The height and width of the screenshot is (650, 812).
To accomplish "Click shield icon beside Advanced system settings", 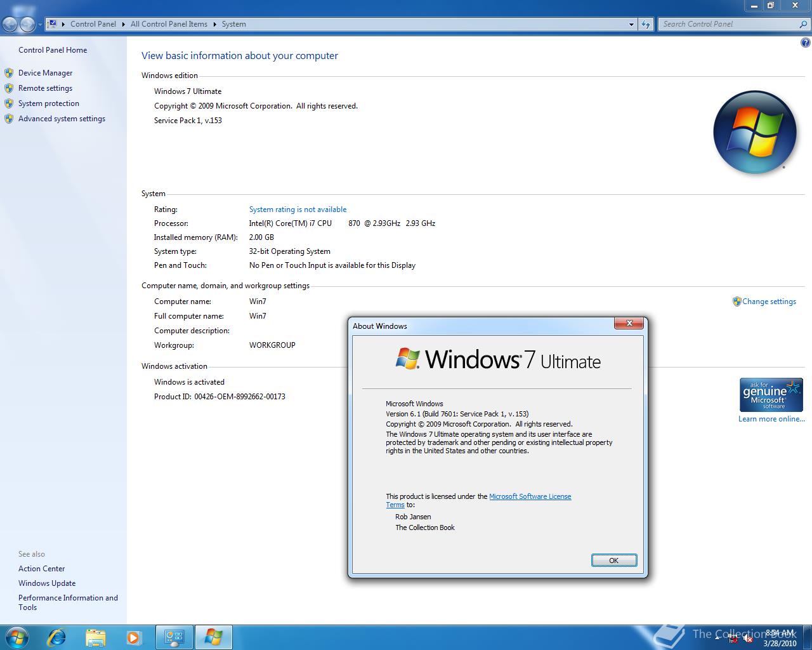I will [9, 119].
